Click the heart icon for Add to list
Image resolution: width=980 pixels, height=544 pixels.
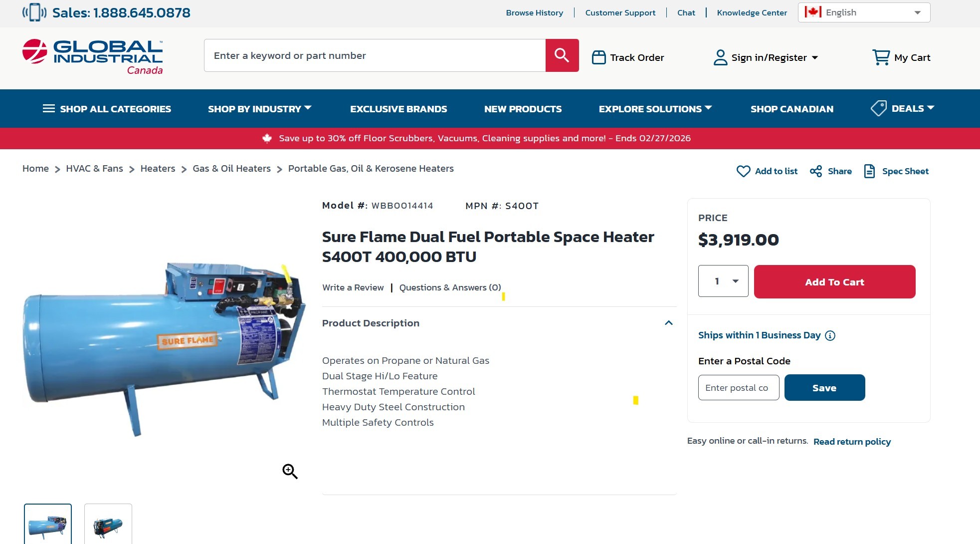(743, 171)
